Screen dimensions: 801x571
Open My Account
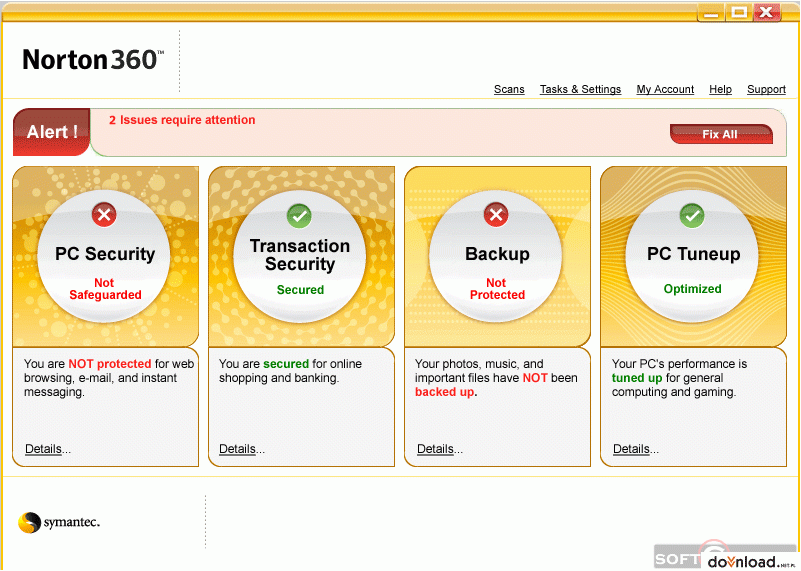point(665,89)
